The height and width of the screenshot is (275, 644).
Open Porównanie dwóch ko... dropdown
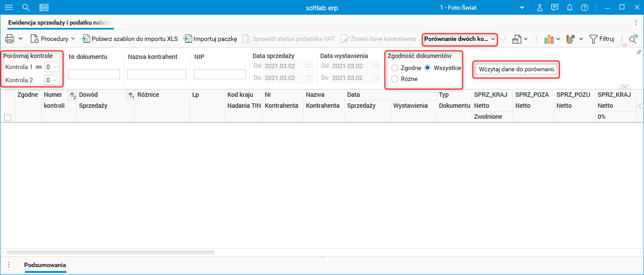pyautogui.click(x=460, y=39)
